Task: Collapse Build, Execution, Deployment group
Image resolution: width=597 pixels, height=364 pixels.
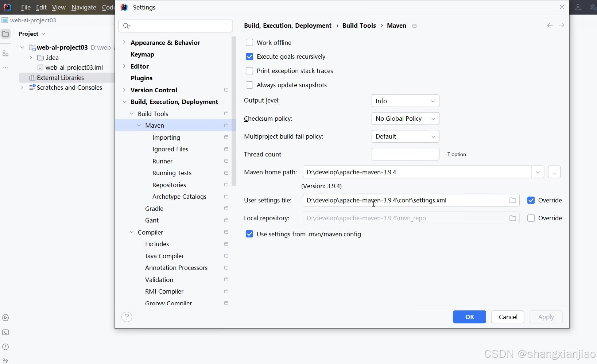Action: 124,102
